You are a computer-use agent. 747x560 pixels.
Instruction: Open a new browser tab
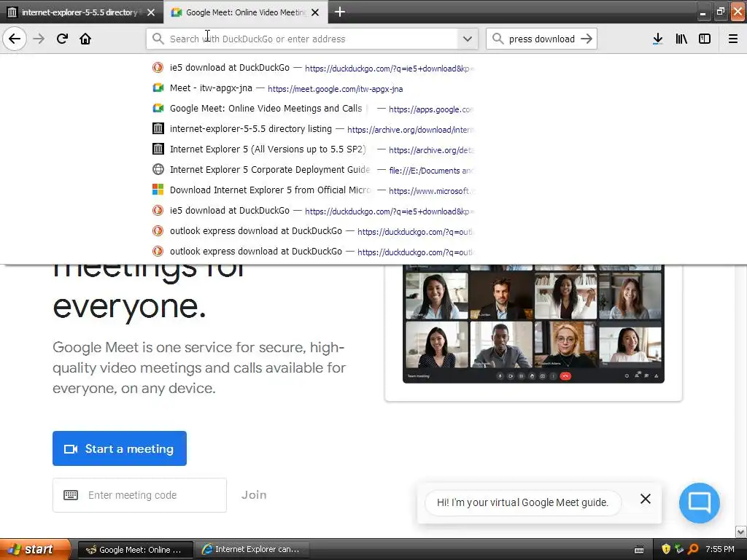click(340, 12)
